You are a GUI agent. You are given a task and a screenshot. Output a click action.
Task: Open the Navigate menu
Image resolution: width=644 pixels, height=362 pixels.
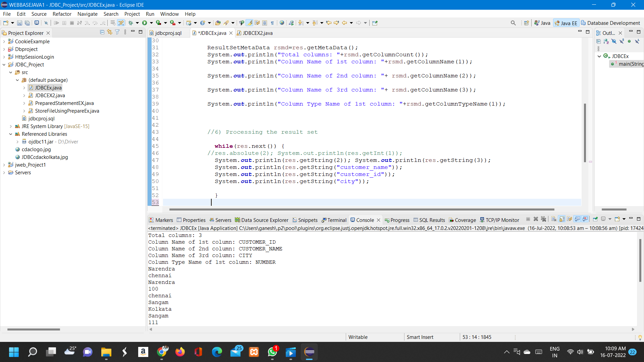[87, 14]
